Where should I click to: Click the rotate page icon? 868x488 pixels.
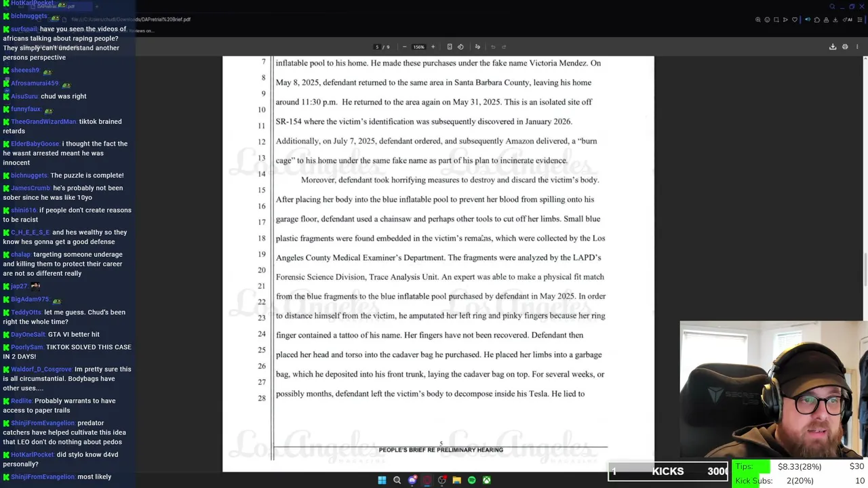(x=460, y=47)
